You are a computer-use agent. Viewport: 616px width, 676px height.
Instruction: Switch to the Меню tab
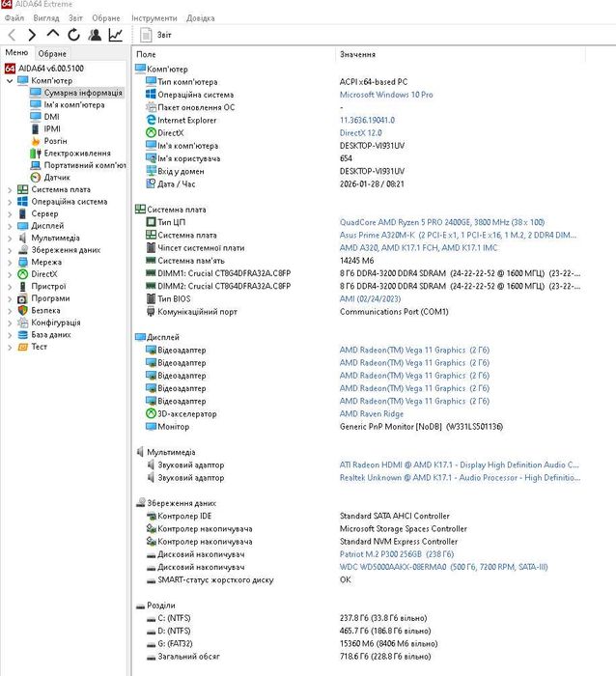(16, 52)
